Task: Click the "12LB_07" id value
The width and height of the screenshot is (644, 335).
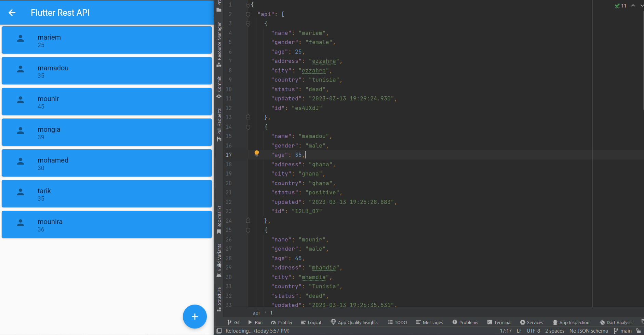Action: click(x=307, y=211)
